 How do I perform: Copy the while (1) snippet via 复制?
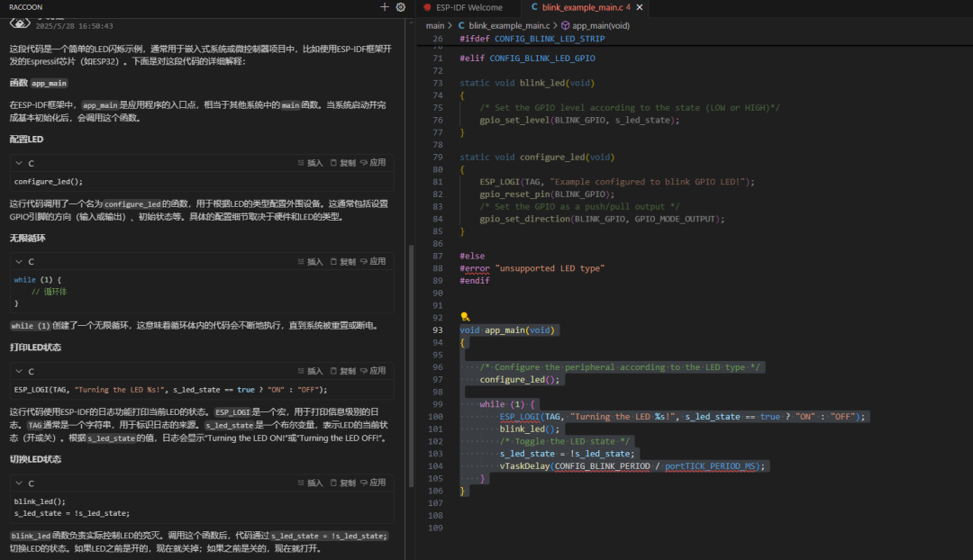tap(342, 262)
